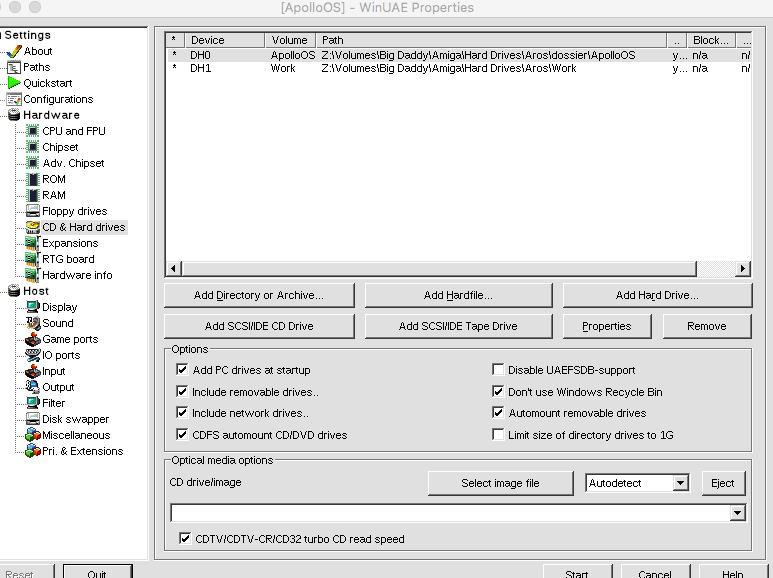The image size is (773, 578).
Task: Open the Autodetect dropdown
Action: pos(680,483)
